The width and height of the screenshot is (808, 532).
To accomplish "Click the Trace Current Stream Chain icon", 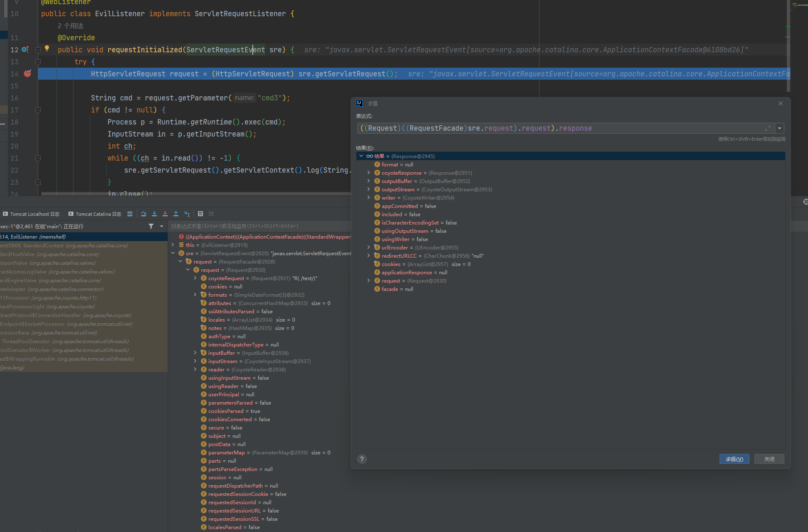I will 211,214.
